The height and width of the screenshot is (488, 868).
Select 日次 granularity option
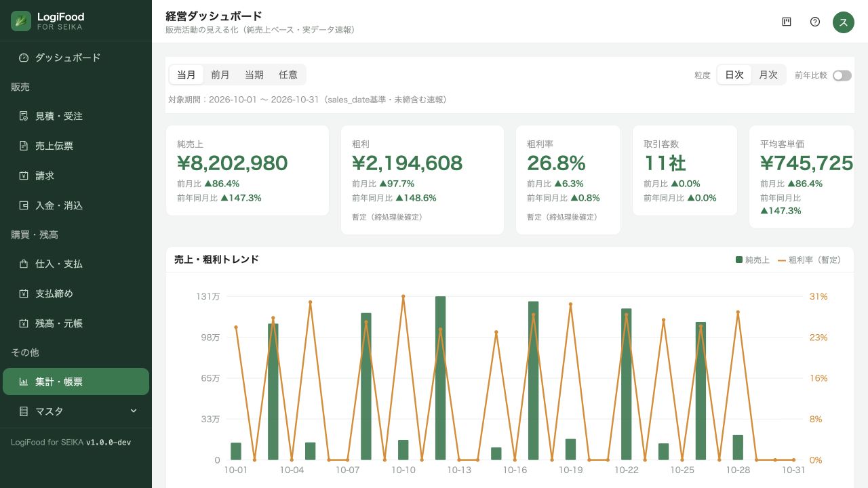[x=734, y=75]
